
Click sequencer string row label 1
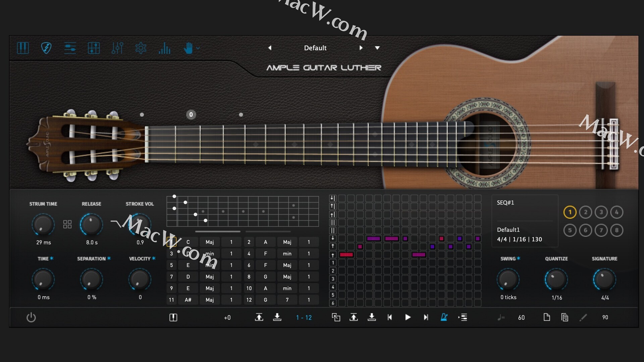[x=333, y=262]
